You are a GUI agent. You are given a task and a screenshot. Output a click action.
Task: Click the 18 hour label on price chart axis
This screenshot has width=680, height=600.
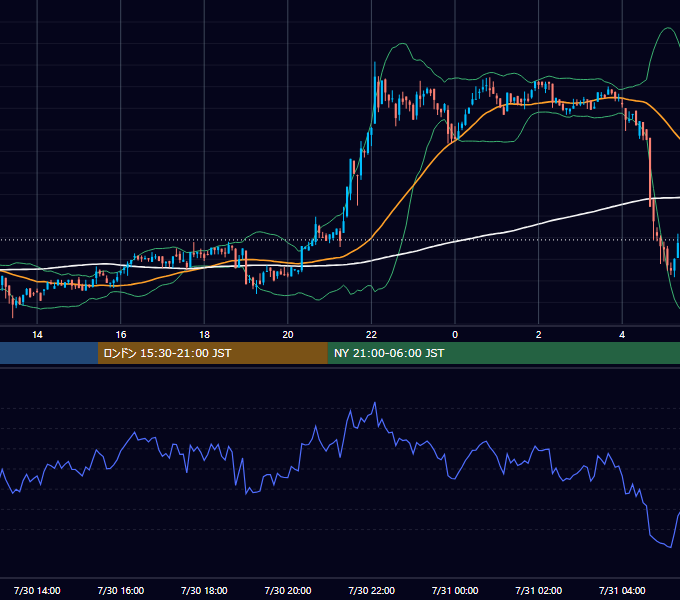point(204,335)
